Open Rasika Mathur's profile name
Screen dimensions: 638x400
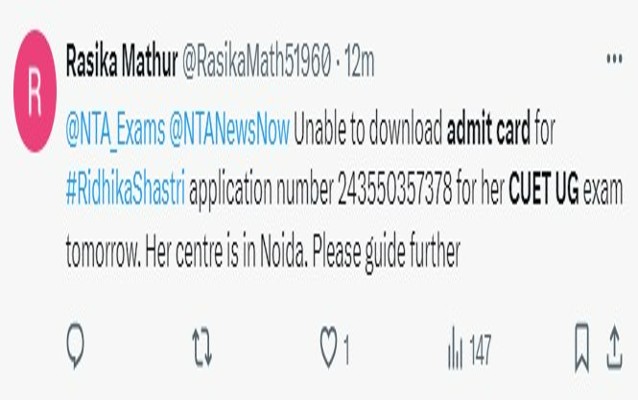(x=122, y=62)
